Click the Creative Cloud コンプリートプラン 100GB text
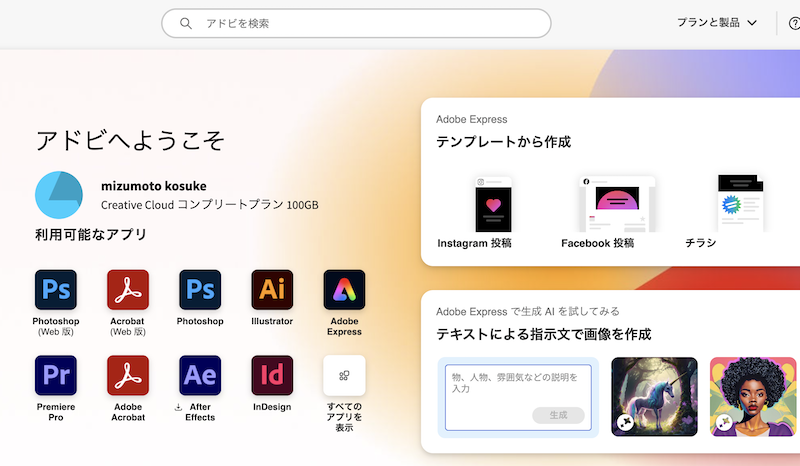 coord(210,205)
